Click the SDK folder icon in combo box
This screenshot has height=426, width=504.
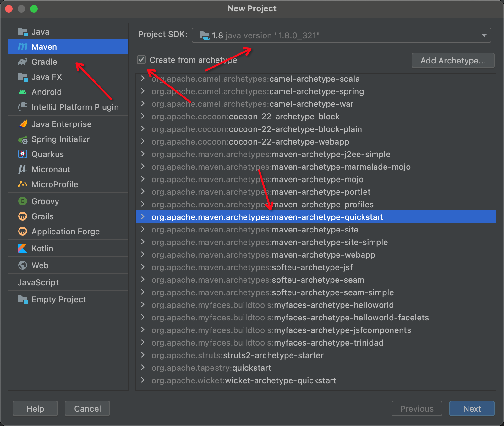coord(205,35)
